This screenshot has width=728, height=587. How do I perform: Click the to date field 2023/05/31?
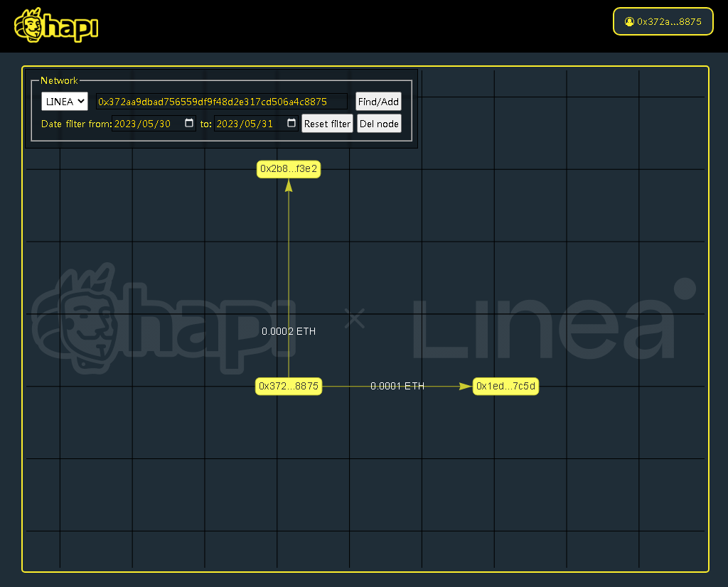tap(256, 124)
